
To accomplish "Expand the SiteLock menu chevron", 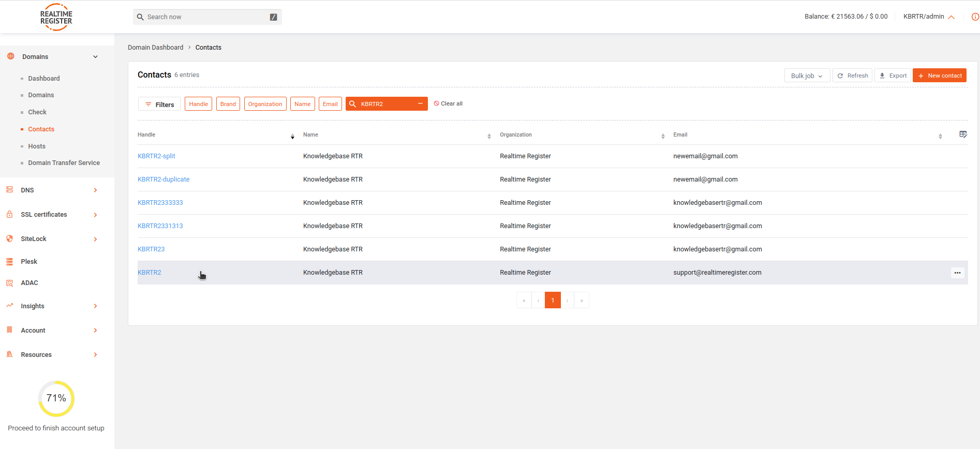I will pos(95,239).
